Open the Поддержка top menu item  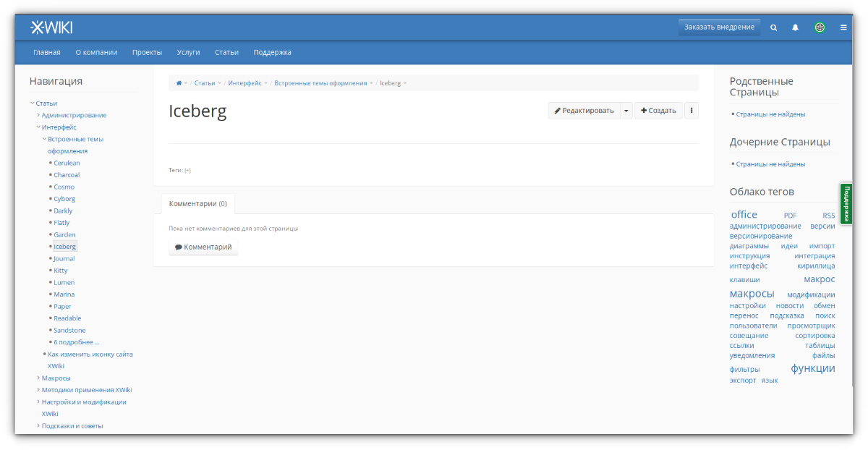(x=272, y=52)
